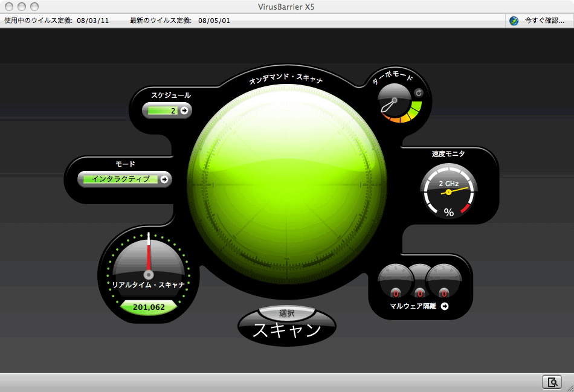Click the オンデマンド・スキャナ label

(x=286, y=78)
